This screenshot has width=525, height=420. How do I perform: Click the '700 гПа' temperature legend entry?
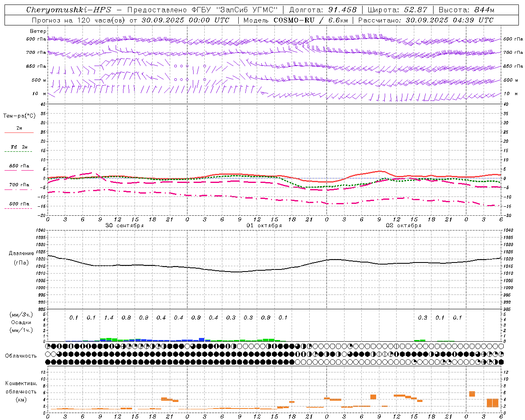pyautogui.click(x=19, y=185)
